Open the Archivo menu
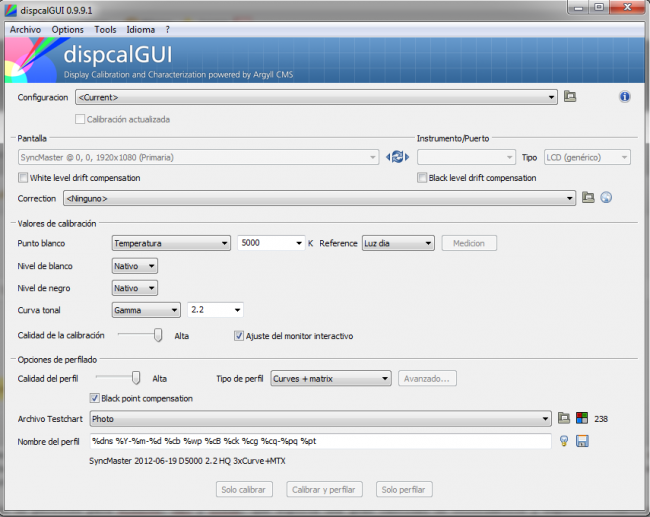This screenshot has height=517, width=650. click(x=24, y=30)
